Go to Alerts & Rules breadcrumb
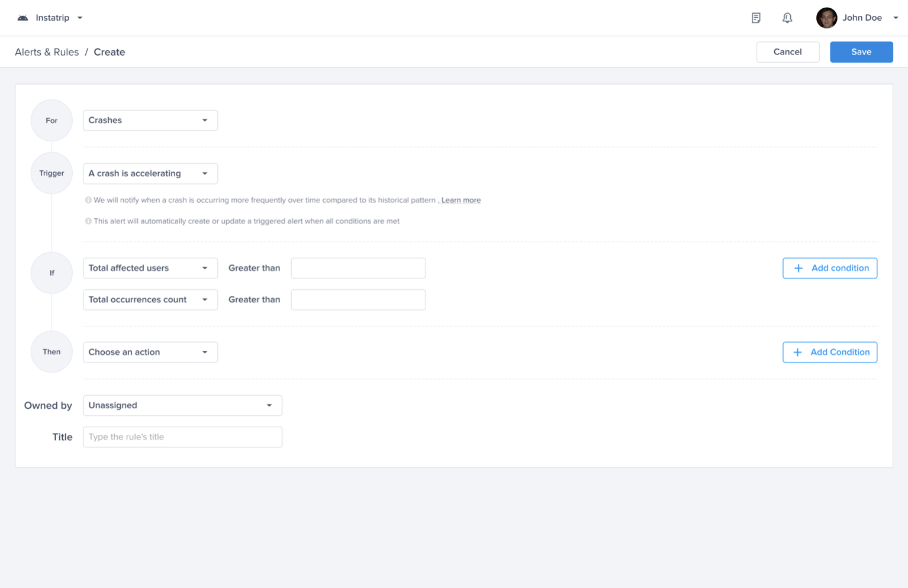 coord(47,52)
